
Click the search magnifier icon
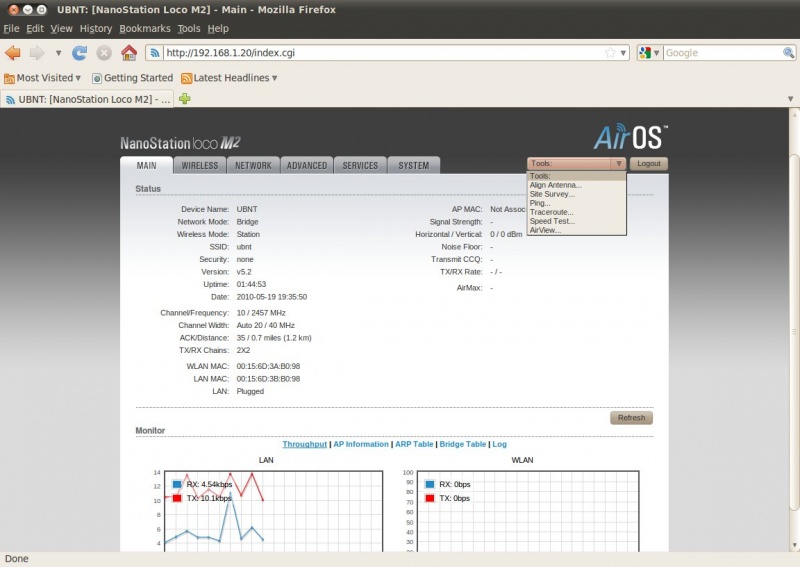pos(788,53)
